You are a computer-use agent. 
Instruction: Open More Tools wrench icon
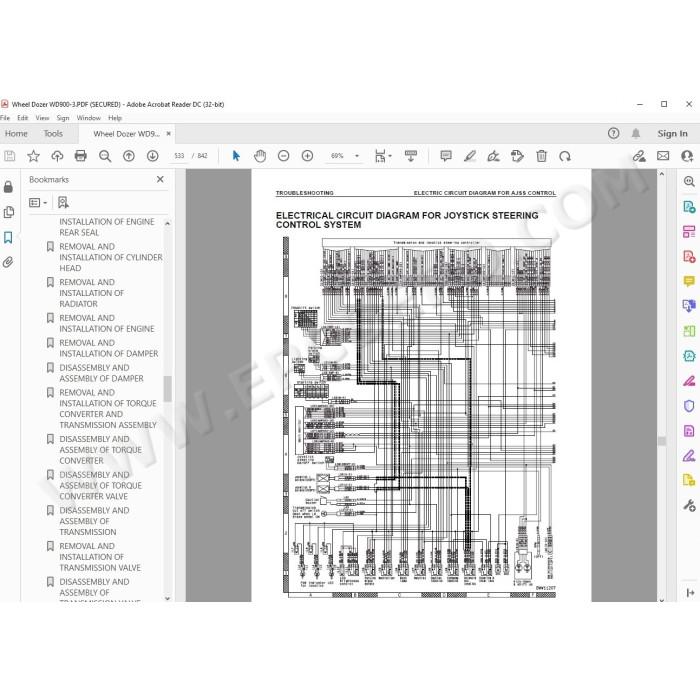[689, 505]
